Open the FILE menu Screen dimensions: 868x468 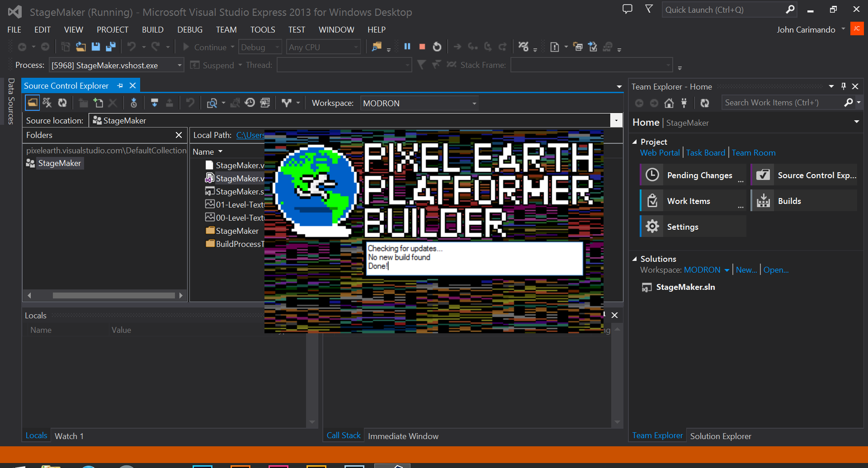(14, 29)
